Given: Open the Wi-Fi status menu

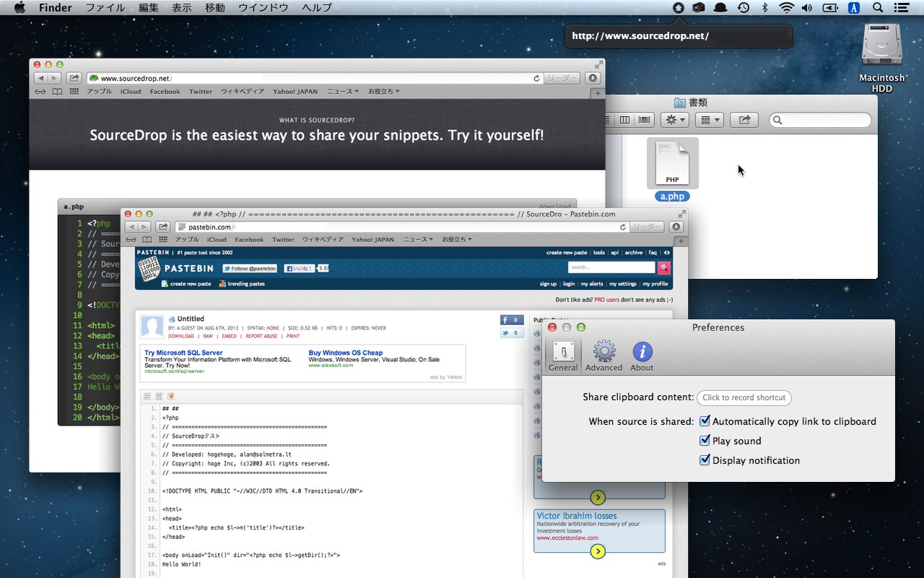Looking at the screenshot, I should point(785,8).
